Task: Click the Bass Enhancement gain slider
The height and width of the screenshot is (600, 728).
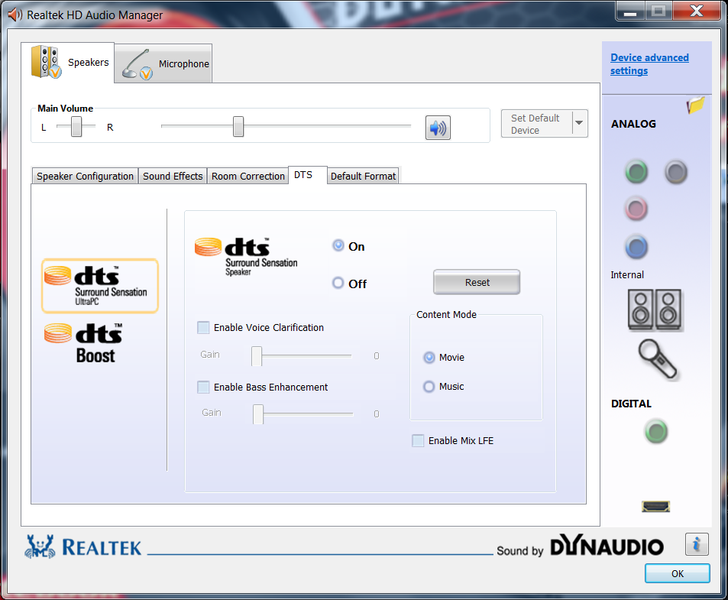Action: point(258,413)
